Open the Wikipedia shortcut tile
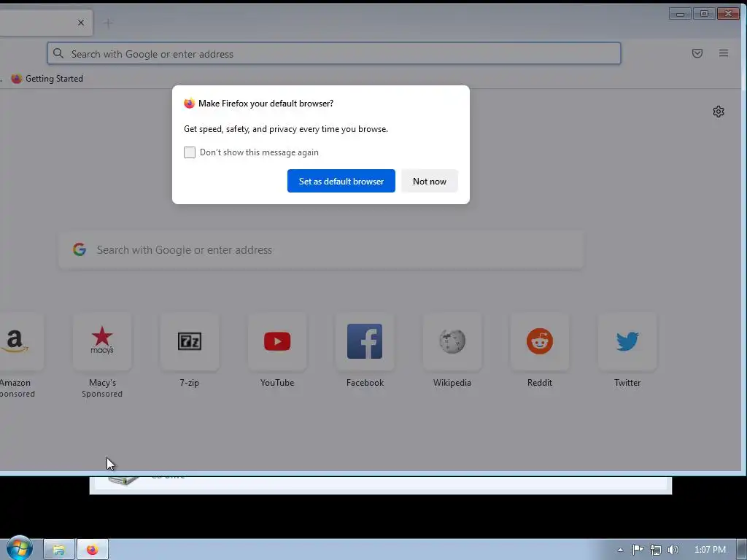Viewport: 747px width, 560px height. (x=452, y=341)
